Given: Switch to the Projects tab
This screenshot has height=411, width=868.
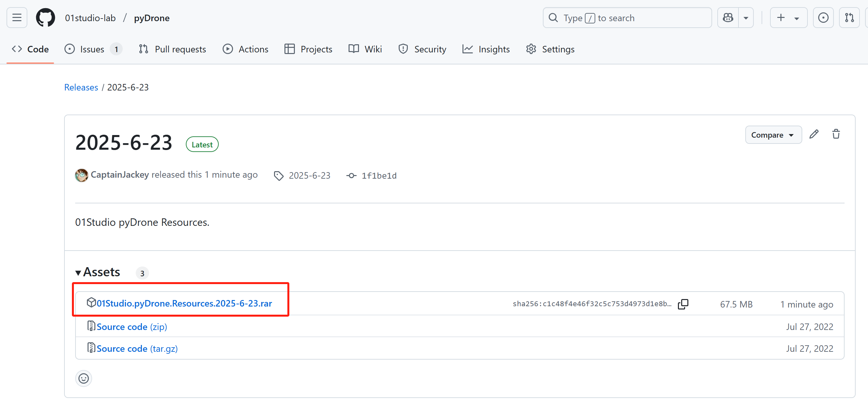Looking at the screenshot, I should tap(308, 49).
